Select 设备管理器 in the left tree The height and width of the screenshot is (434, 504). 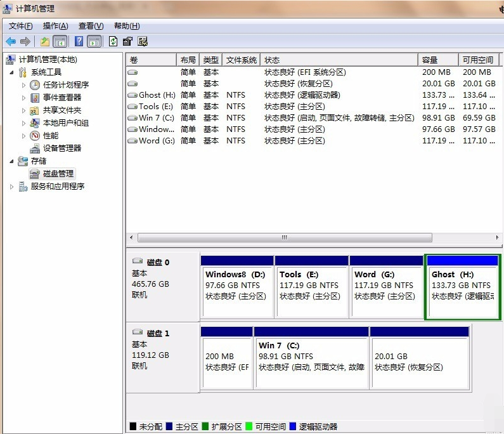(x=61, y=148)
